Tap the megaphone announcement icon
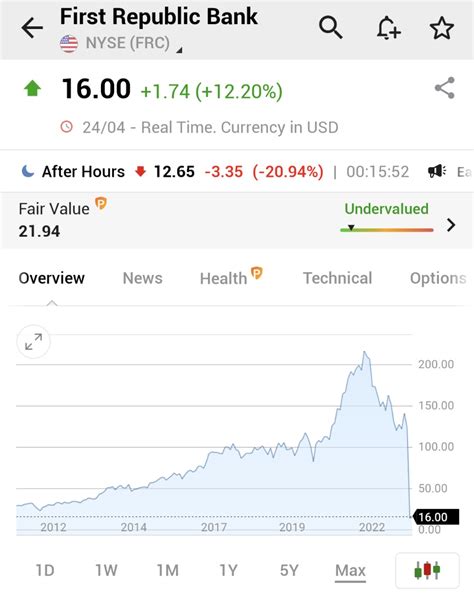 437,171
